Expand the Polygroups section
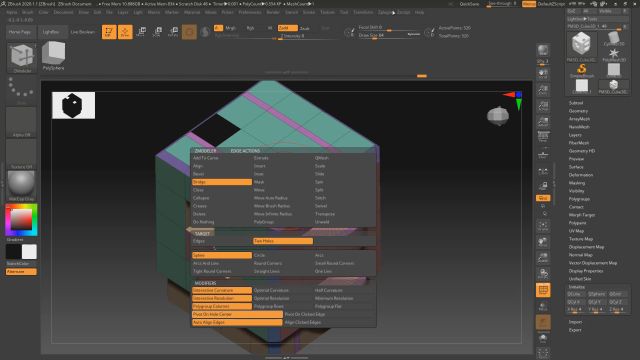 (579, 199)
